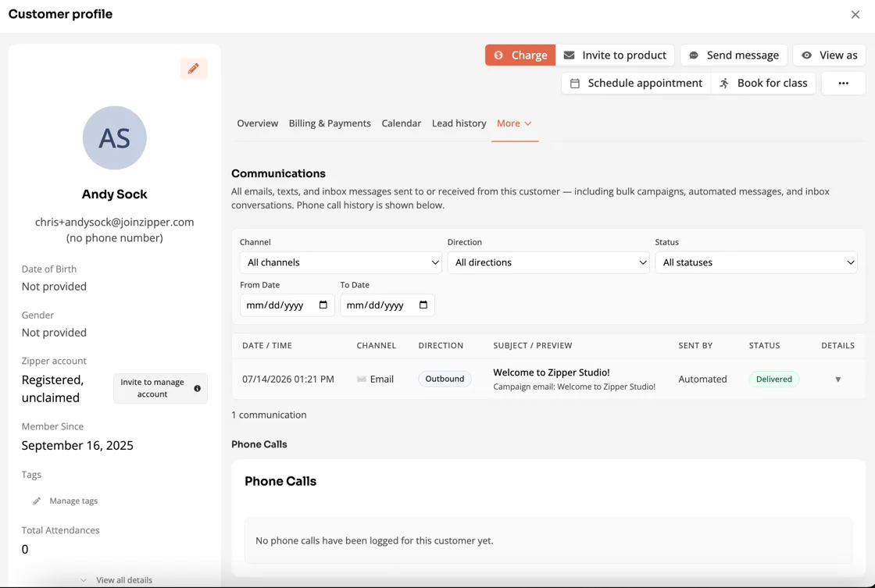875x588 pixels.
Task: Switch to the Lead history tab
Action: click(459, 123)
